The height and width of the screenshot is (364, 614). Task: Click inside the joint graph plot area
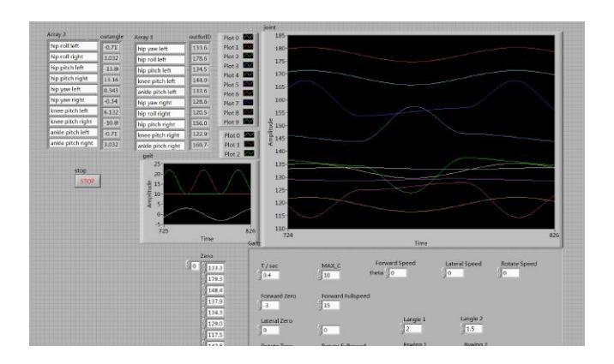click(421, 132)
